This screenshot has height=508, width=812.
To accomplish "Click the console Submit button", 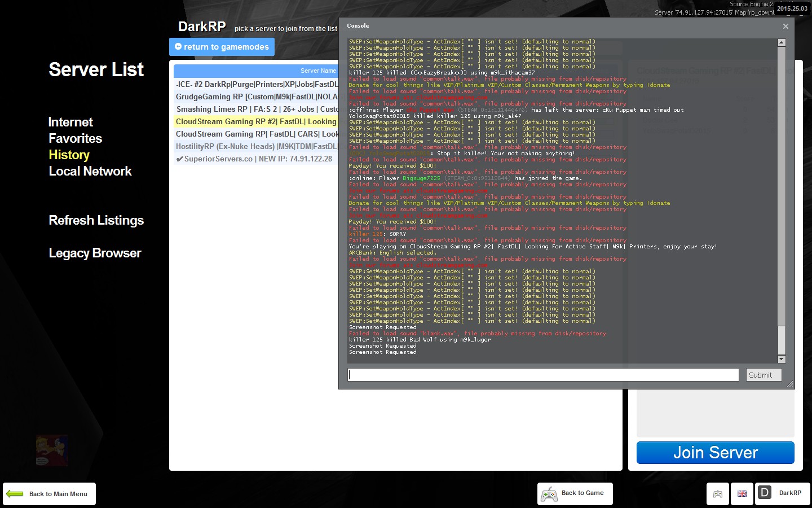I will click(x=764, y=375).
